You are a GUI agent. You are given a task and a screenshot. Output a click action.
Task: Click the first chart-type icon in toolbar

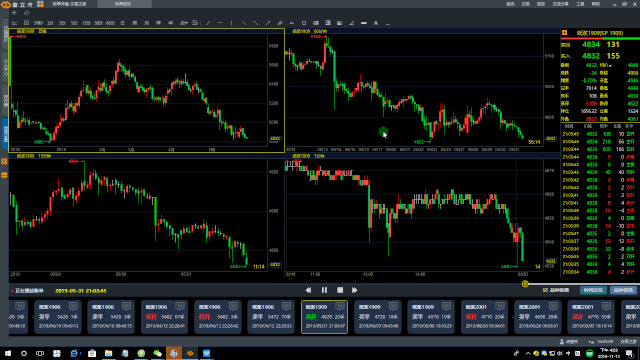coord(15,23)
